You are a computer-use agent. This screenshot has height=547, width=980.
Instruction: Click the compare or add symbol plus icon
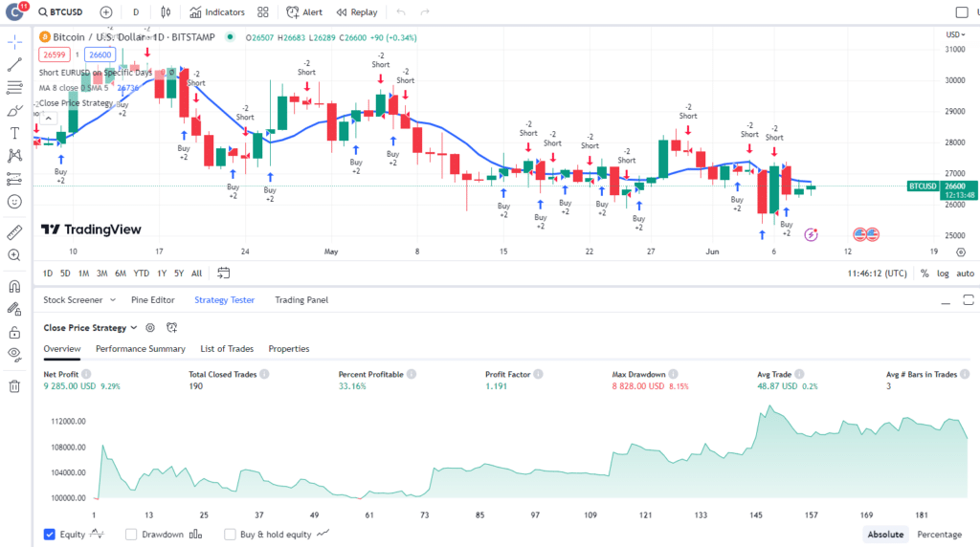pyautogui.click(x=106, y=11)
